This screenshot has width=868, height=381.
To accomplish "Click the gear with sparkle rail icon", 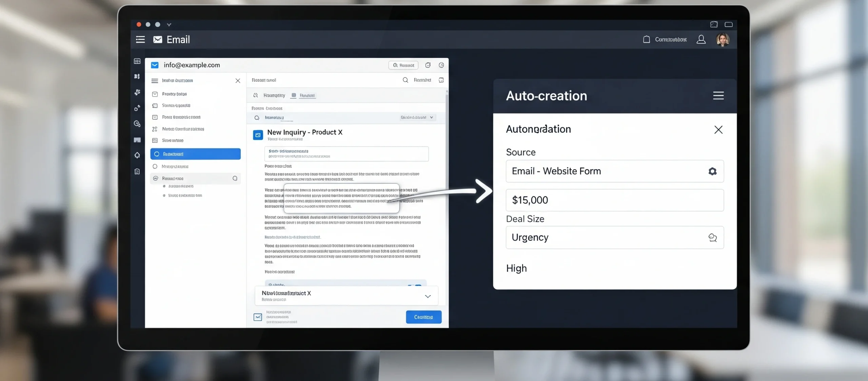I will (137, 108).
